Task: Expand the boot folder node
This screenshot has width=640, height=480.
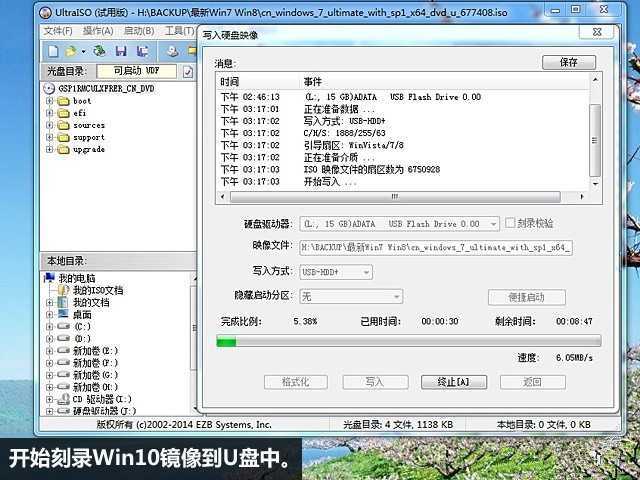Action: (x=50, y=101)
